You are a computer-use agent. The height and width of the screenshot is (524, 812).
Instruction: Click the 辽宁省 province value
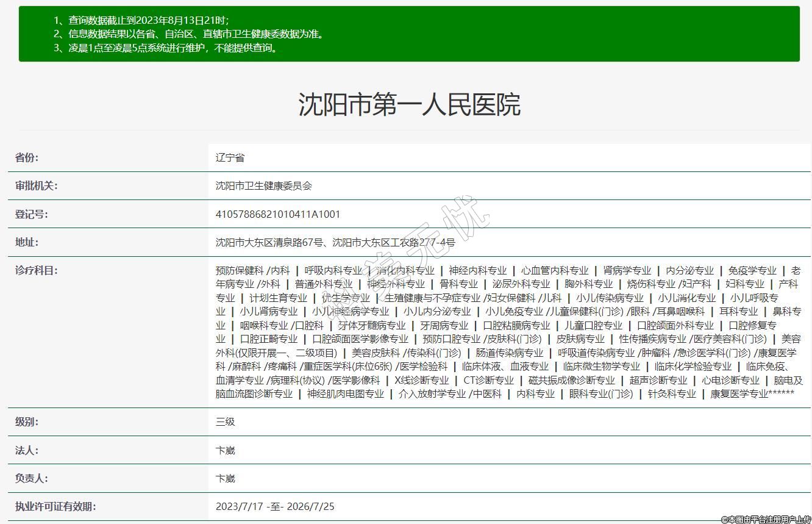tap(230, 157)
